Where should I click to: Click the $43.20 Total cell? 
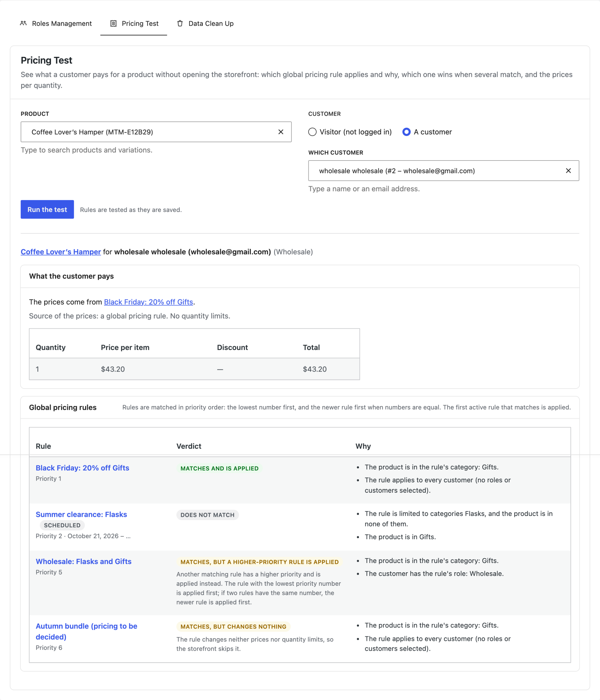[x=315, y=369]
